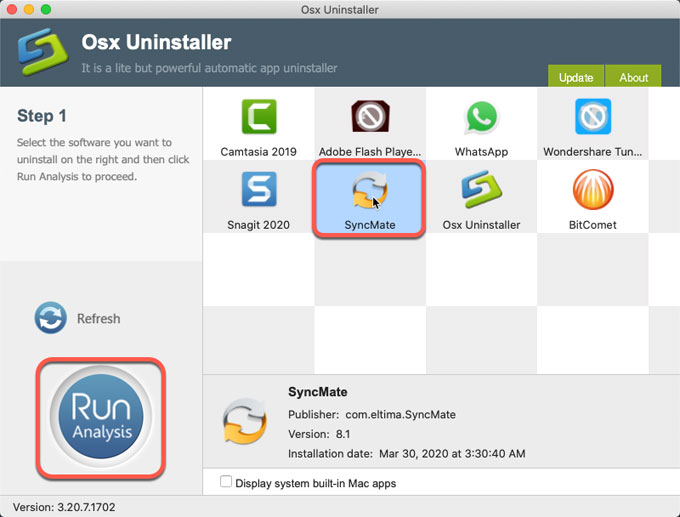Click the Osx Uninstaller header title
680x517 pixels.
point(156,43)
